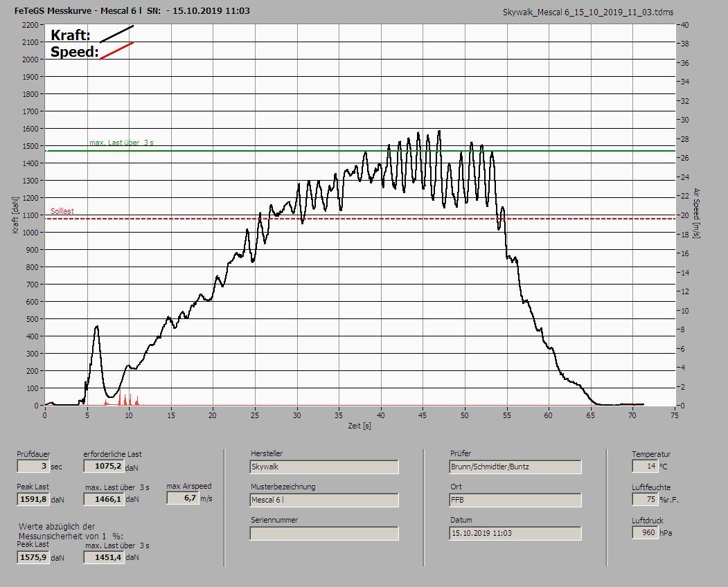Screen dimensions: 728x587
Task: Click the red Speed legend line
Action: pyautogui.click(x=117, y=51)
